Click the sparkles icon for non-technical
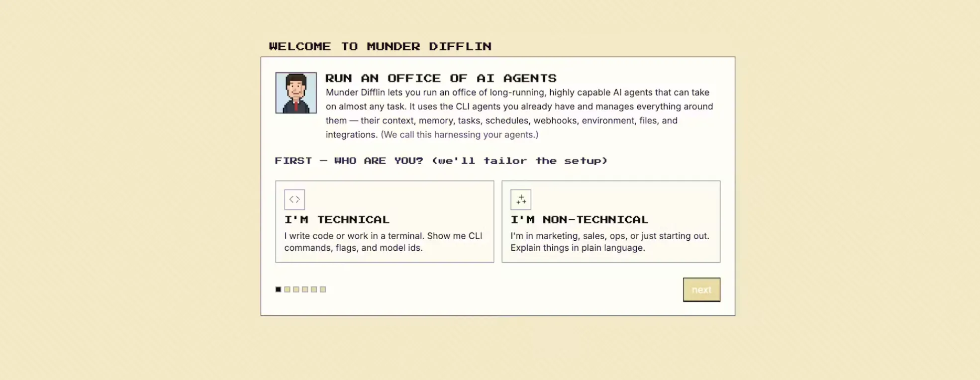980x380 pixels. point(521,199)
